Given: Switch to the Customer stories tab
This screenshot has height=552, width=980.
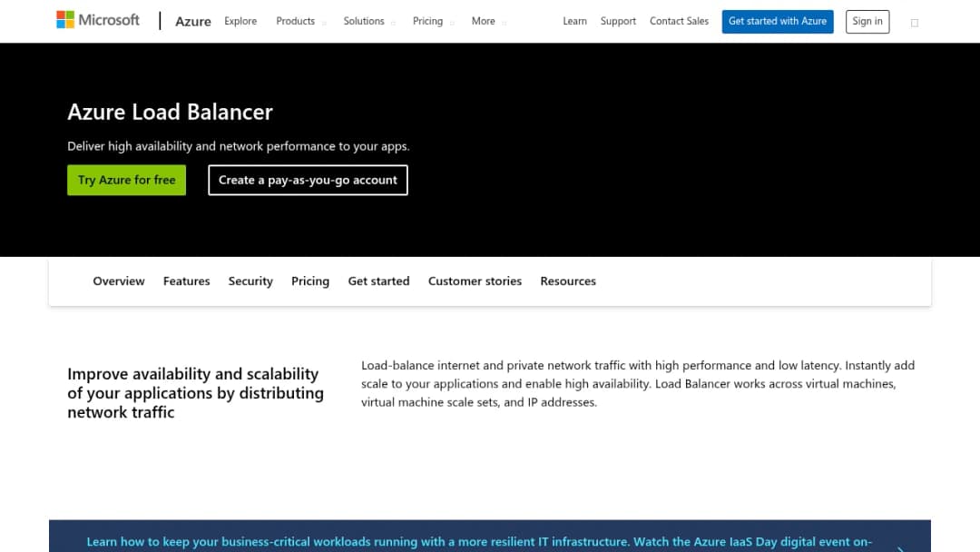Looking at the screenshot, I should pos(475,281).
